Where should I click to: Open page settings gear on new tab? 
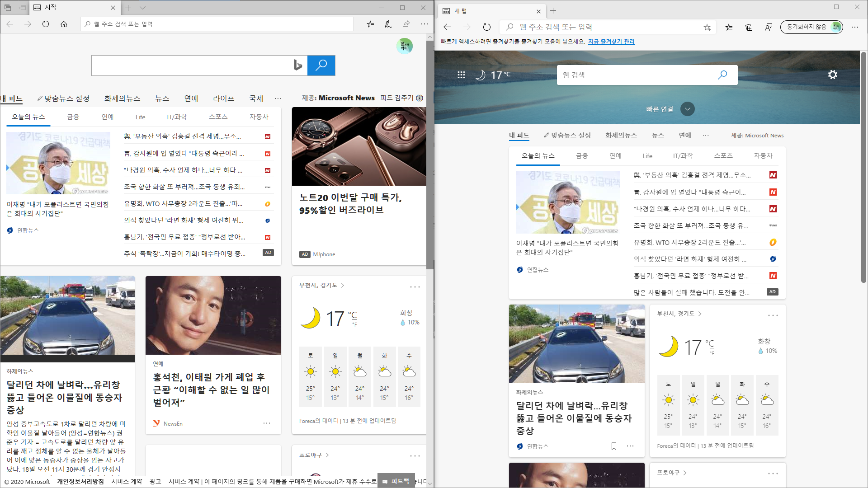tap(832, 75)
